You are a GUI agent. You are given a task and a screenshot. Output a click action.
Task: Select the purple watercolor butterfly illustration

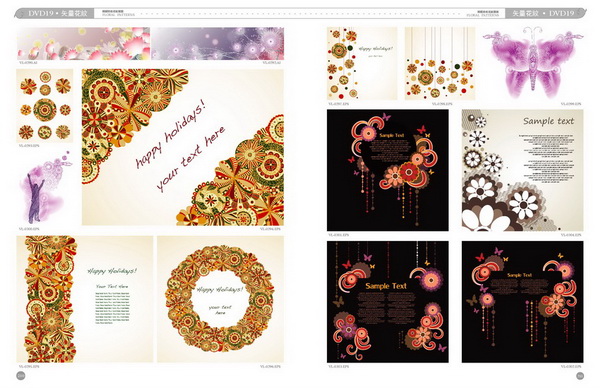click(533, 63)
